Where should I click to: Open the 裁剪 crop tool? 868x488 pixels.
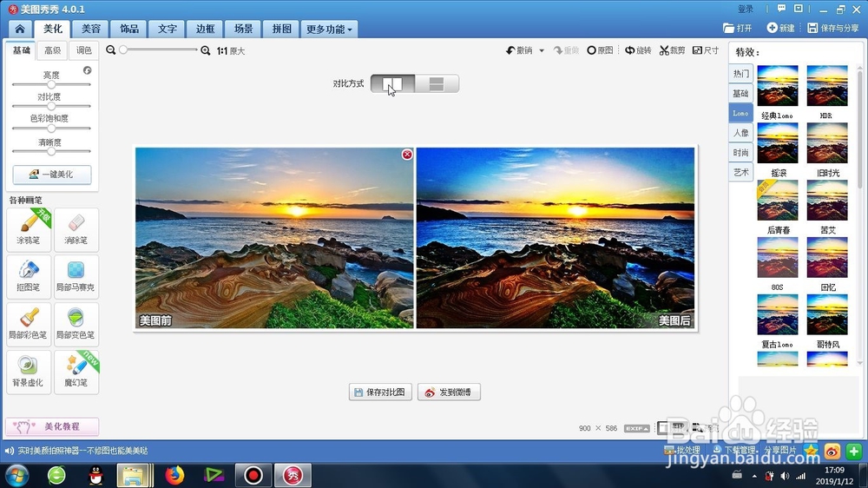click(672, 50)
